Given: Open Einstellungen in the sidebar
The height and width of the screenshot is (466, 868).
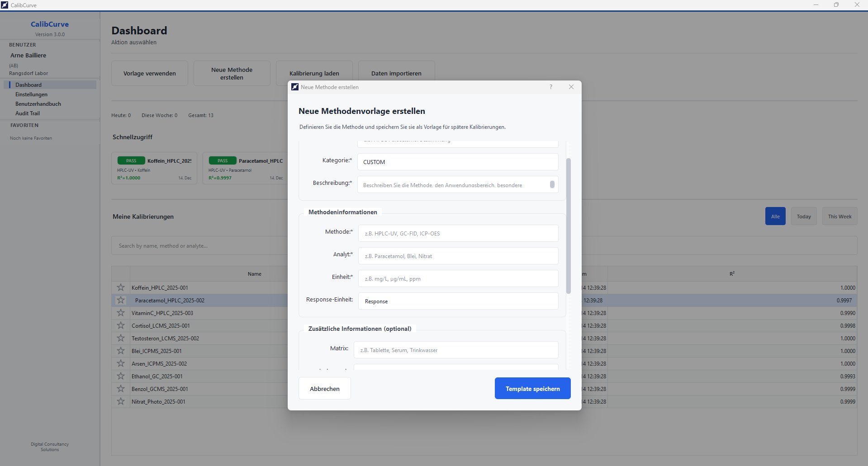Looking at the screenshot, I should (31, 94).
